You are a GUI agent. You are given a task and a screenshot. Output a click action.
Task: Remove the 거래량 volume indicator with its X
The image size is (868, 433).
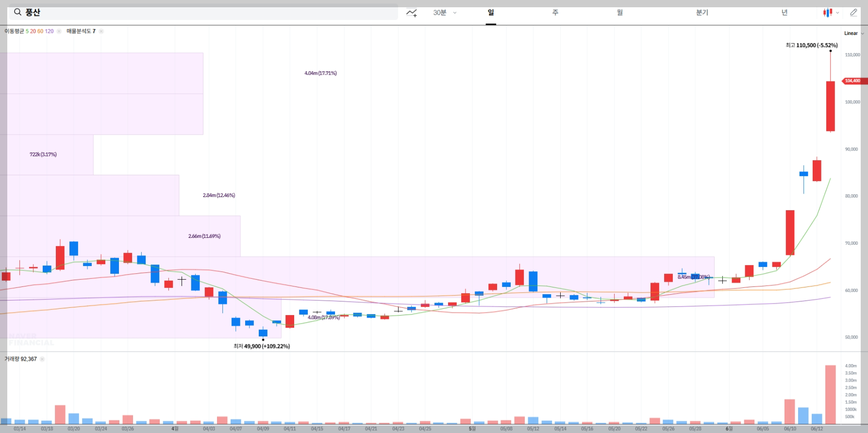42,359
